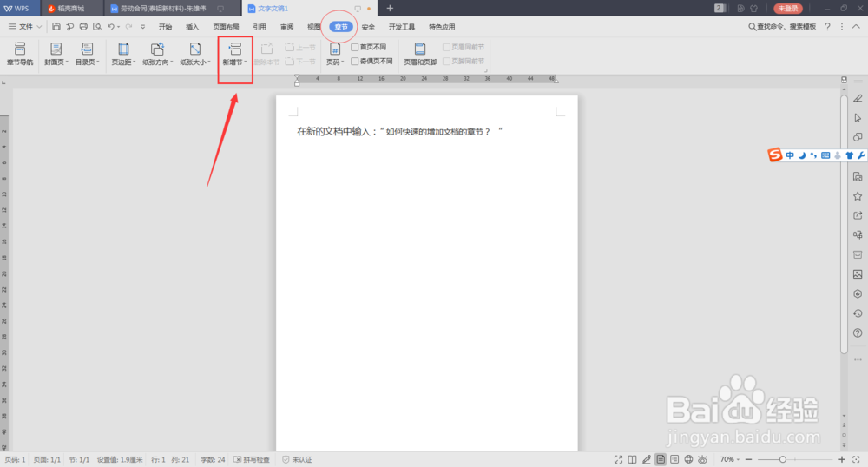Open the 开始 ribbon tab
868x467 pixels.
165,27
